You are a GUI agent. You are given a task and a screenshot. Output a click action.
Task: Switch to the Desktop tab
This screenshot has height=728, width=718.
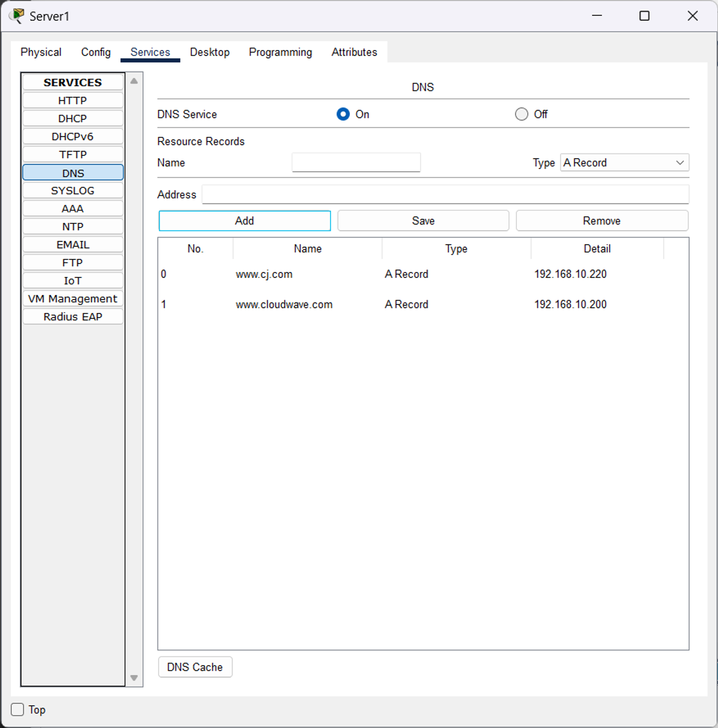(x=209, y=52)
